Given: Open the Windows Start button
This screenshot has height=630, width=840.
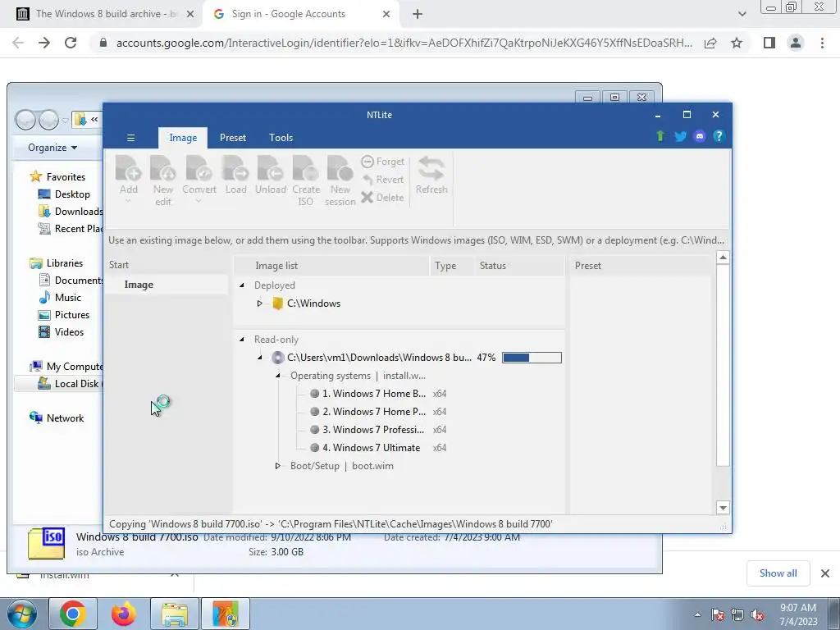Looking at the screenshot, I should click(21, 614).
